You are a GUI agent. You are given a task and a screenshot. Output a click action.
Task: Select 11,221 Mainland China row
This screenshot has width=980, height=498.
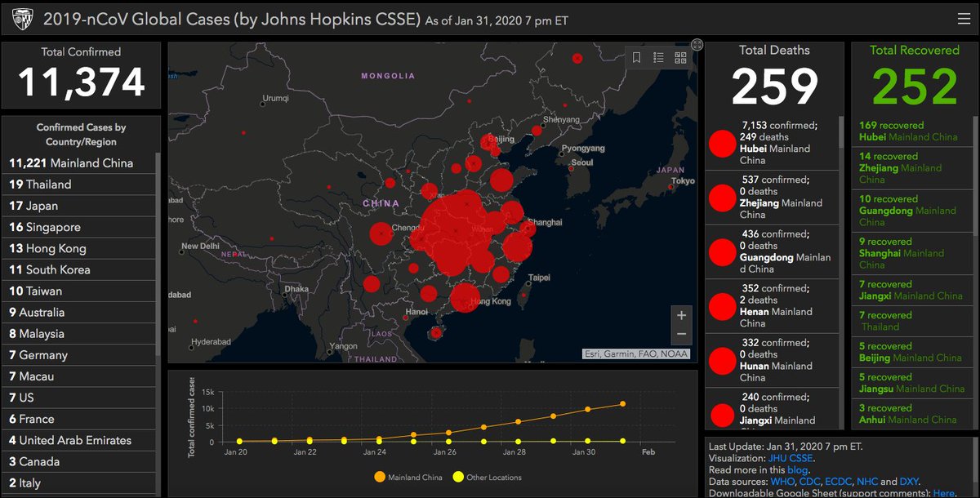pos(79,162)
